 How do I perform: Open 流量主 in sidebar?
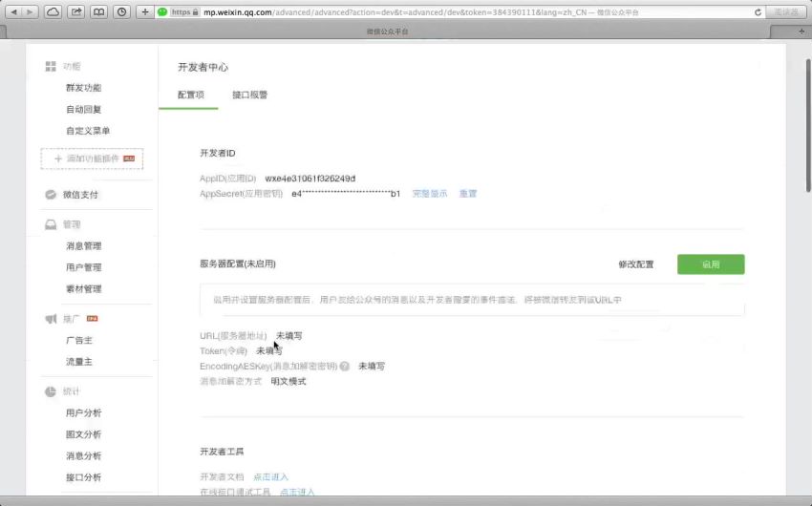coord(78,362)
